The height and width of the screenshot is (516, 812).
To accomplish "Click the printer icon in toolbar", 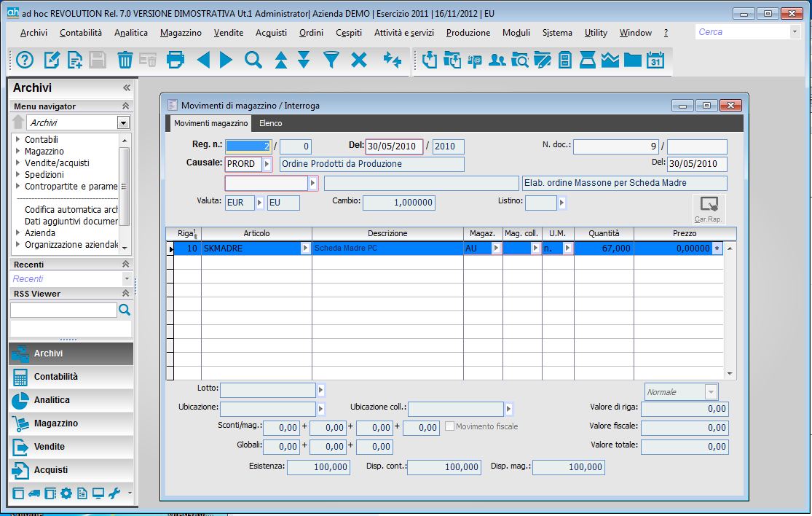I will 176,60.
